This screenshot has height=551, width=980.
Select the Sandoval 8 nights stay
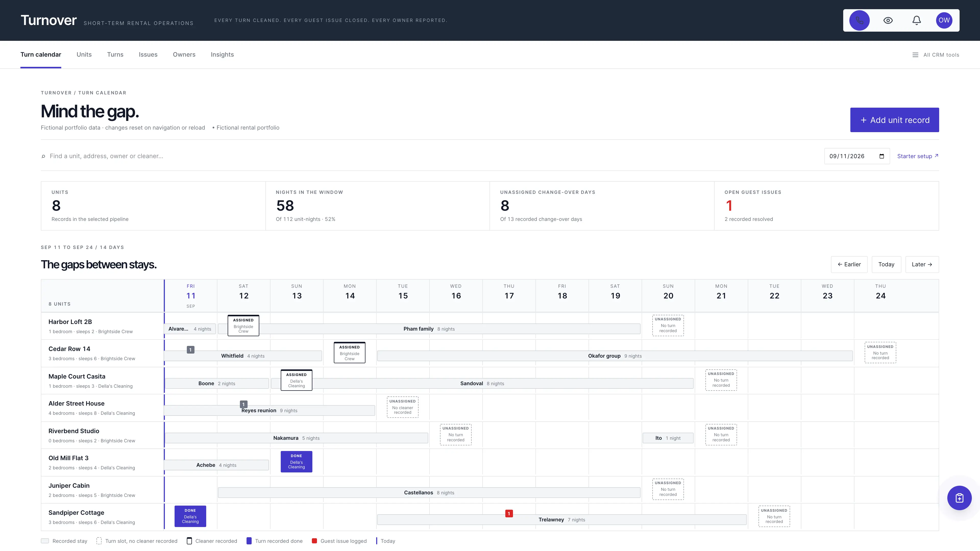coord(482,383)
